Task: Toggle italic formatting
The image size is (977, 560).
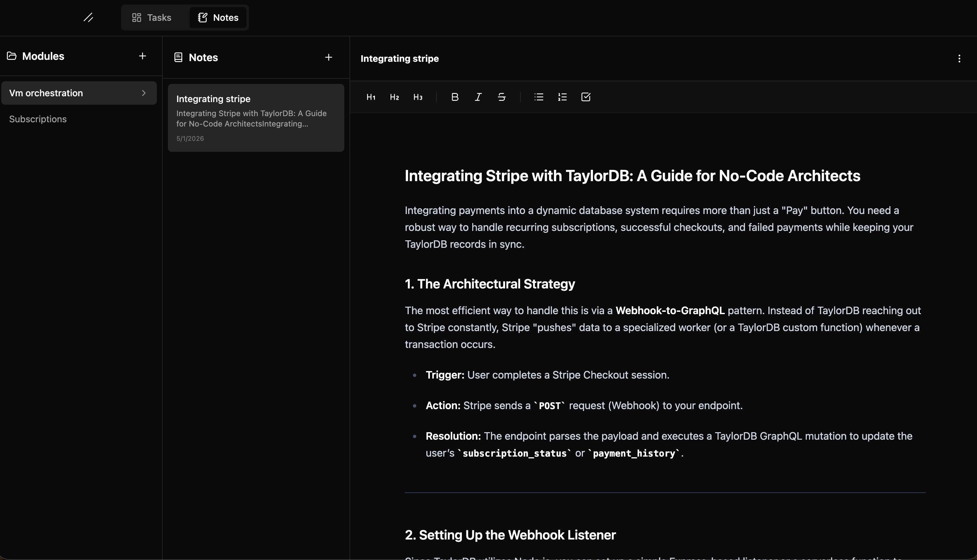Action: click(478, 97)
